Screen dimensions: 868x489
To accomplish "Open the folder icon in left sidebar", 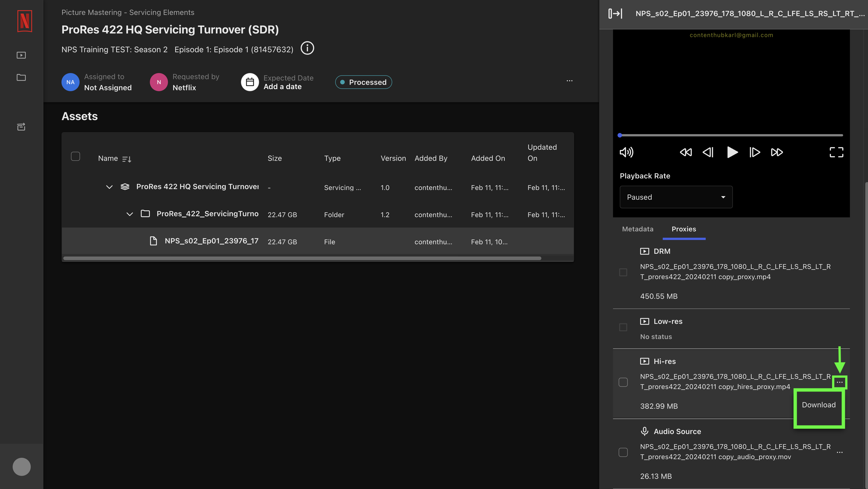I will 21,78.
